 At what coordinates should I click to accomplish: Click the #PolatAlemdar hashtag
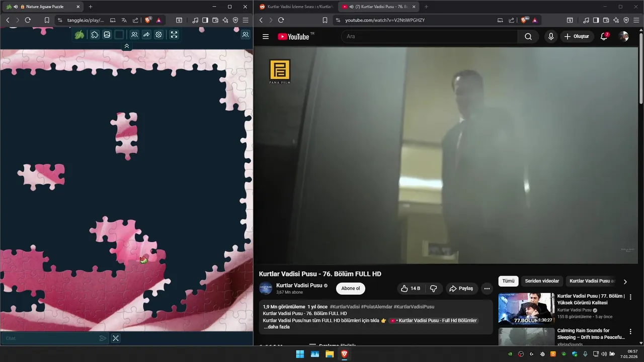point(376,307)
